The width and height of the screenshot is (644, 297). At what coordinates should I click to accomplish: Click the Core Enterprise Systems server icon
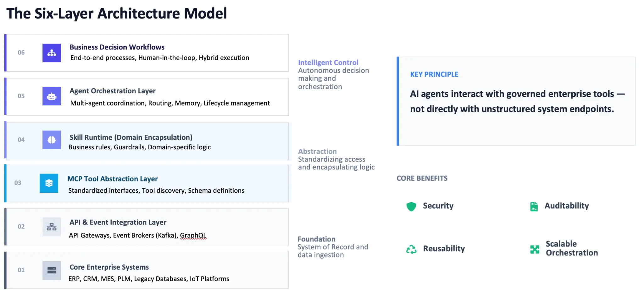[52, 270]
